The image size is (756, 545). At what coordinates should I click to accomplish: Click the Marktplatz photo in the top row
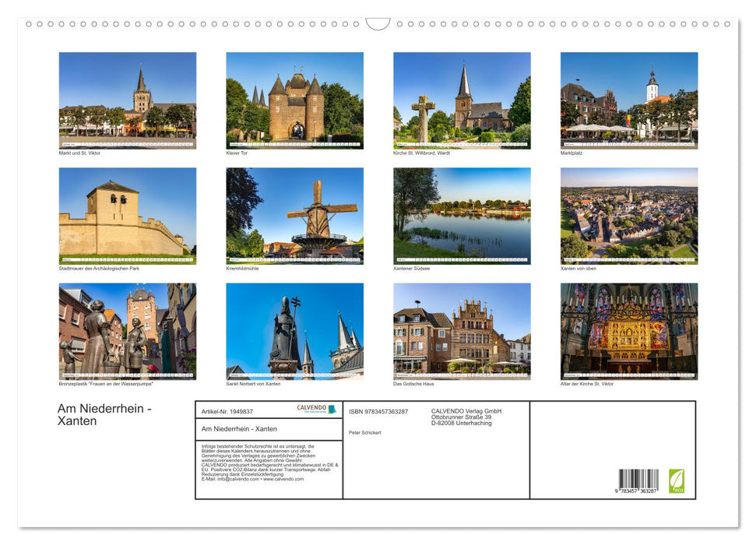(628, 100)
